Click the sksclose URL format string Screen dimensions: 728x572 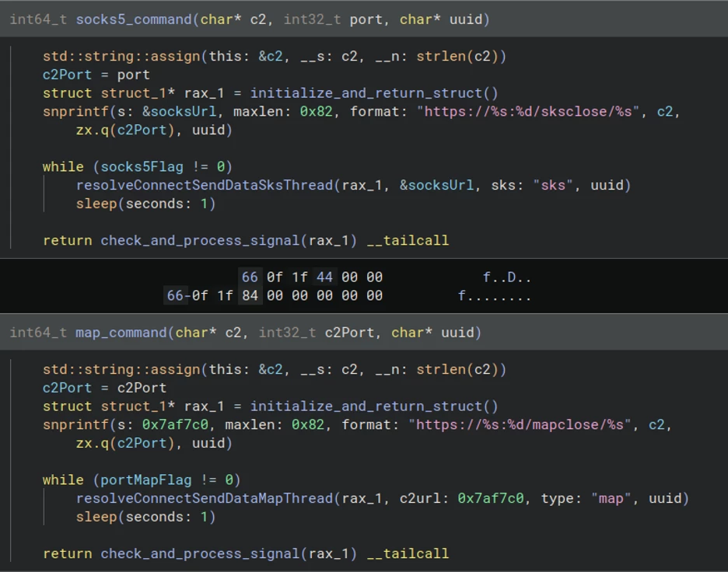528,111
